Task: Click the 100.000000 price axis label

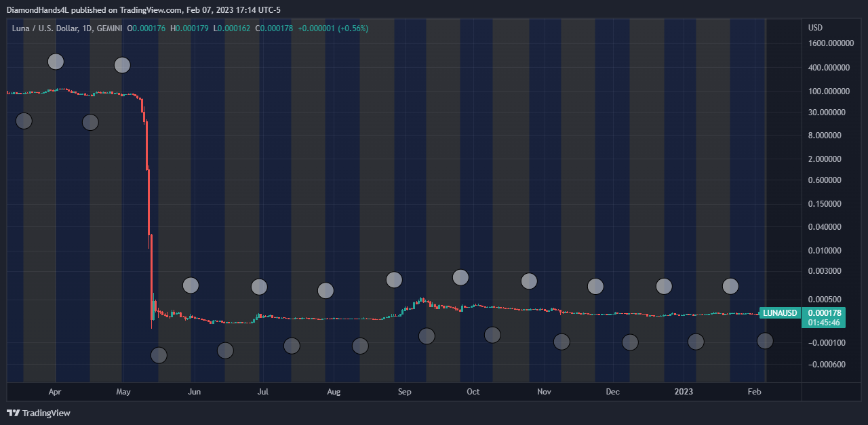Action: tap(829, 92)
